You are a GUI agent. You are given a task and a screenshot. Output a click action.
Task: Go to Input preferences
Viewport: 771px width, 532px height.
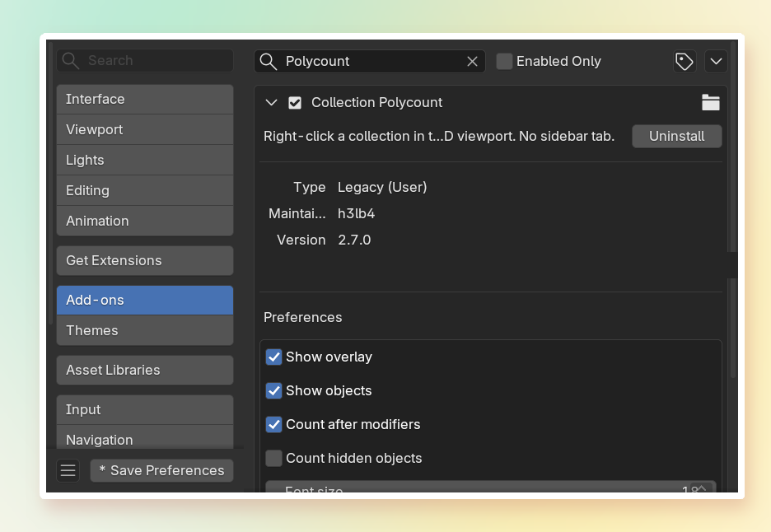145,409
